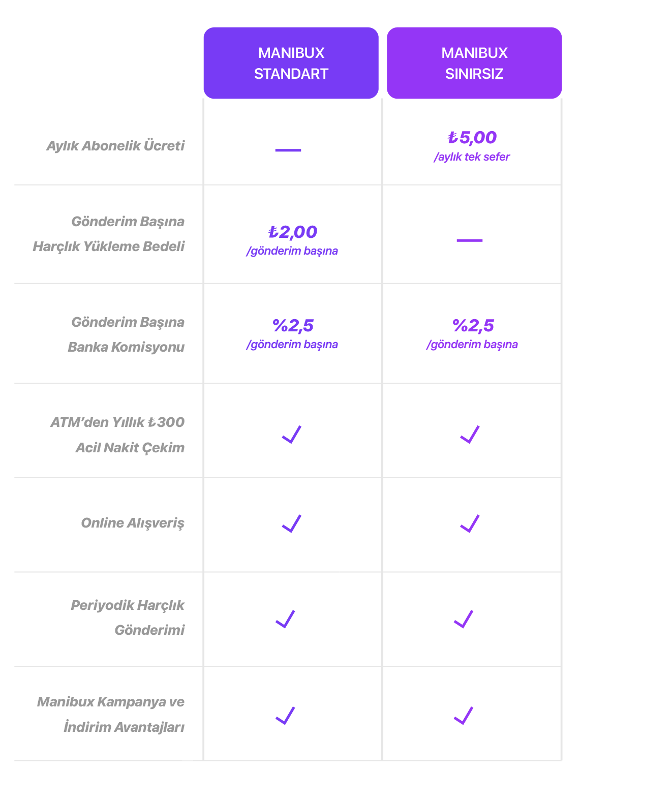Select the MANIBUX STANDART plan header

click(x=291, y=63)
